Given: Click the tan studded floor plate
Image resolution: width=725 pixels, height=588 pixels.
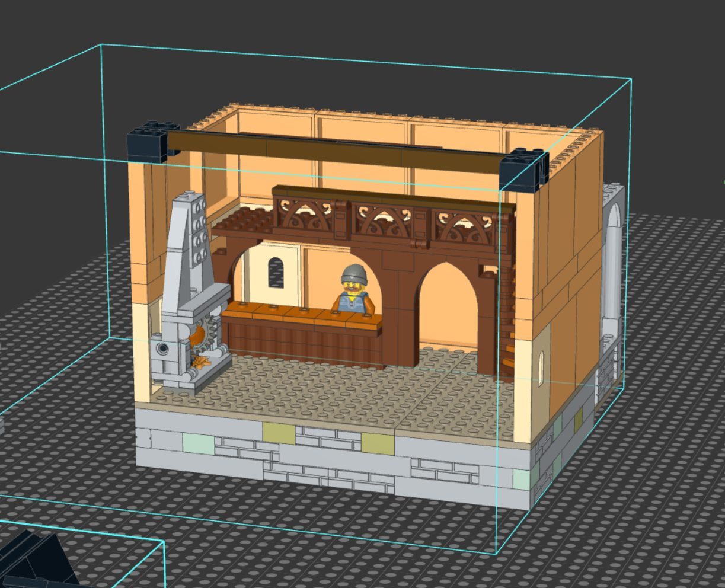Looking at the screenshot, I should 344,391.
